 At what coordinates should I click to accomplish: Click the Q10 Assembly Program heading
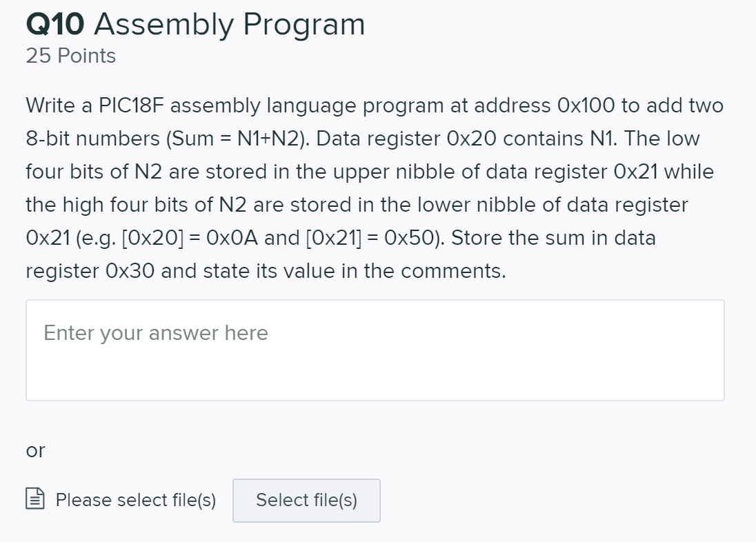(195, 24)
